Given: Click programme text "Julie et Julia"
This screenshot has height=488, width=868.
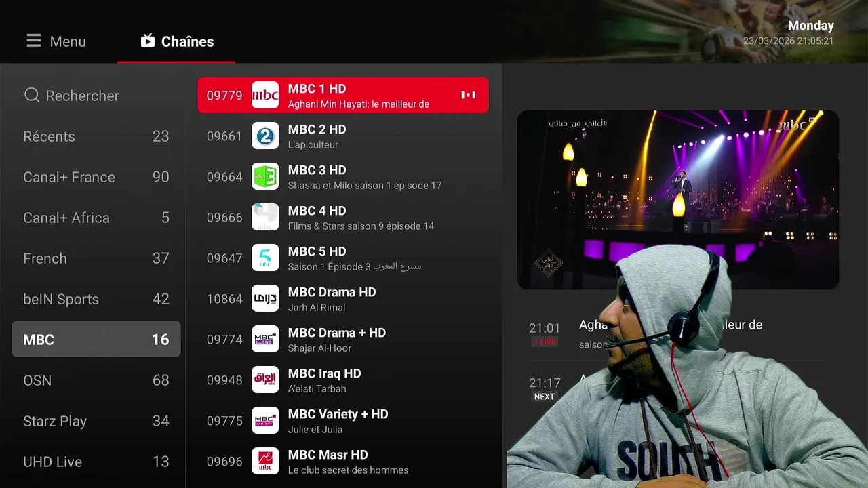Looking at the screenshot, I should (315, 430).
